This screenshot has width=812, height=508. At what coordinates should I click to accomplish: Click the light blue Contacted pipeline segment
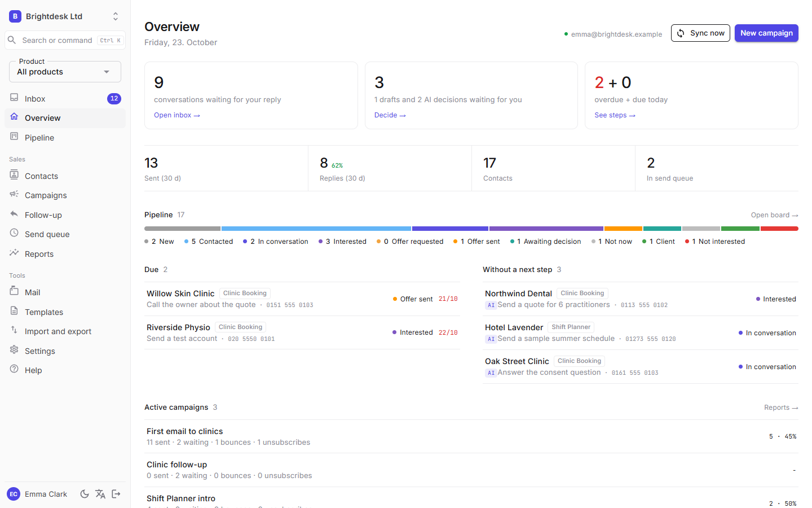point(316,229)
